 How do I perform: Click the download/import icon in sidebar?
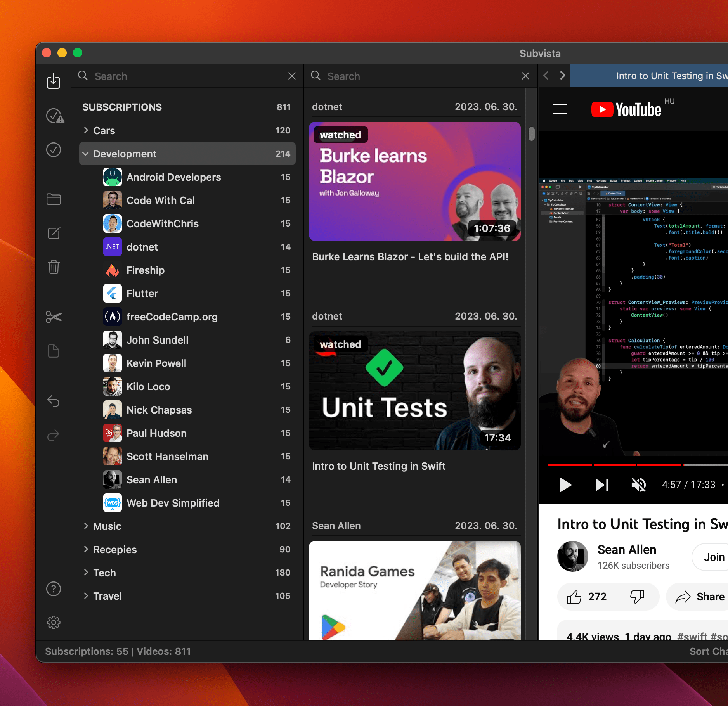[53, 81]
